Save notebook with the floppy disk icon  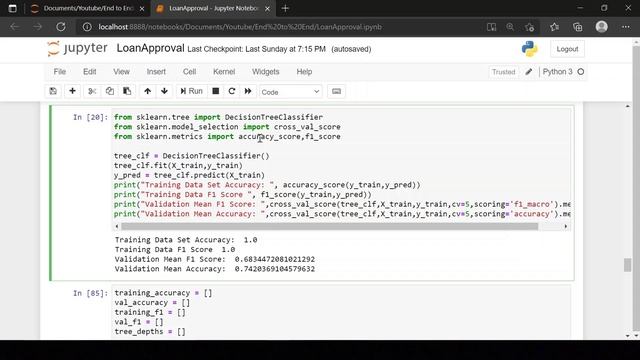[x=53, y=91]
